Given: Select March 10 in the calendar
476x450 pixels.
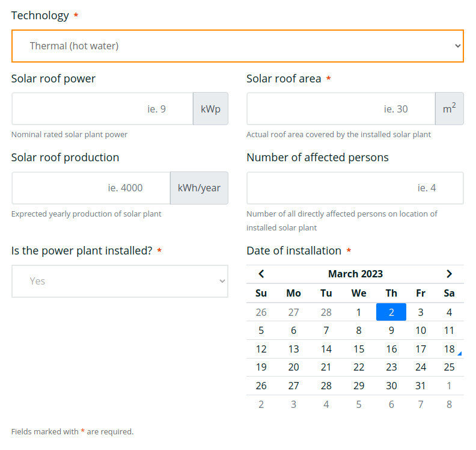Looking at the screenshot, I should tap(421, 330).
